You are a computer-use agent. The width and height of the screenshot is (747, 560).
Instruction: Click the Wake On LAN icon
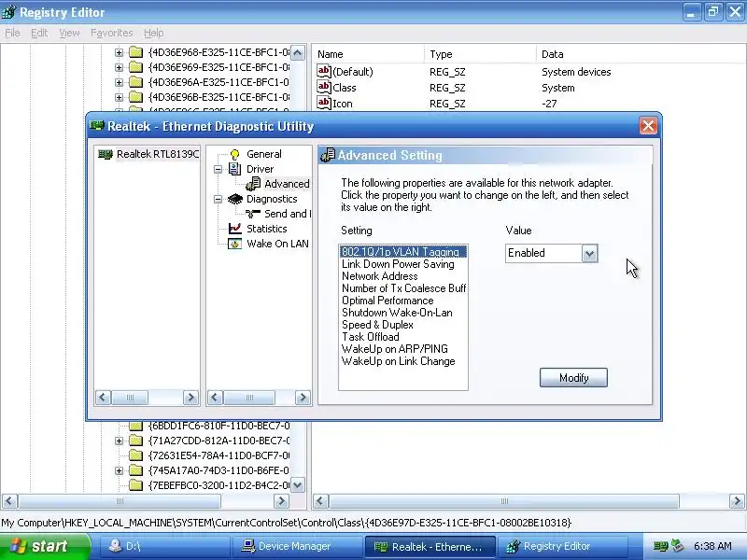235,244
